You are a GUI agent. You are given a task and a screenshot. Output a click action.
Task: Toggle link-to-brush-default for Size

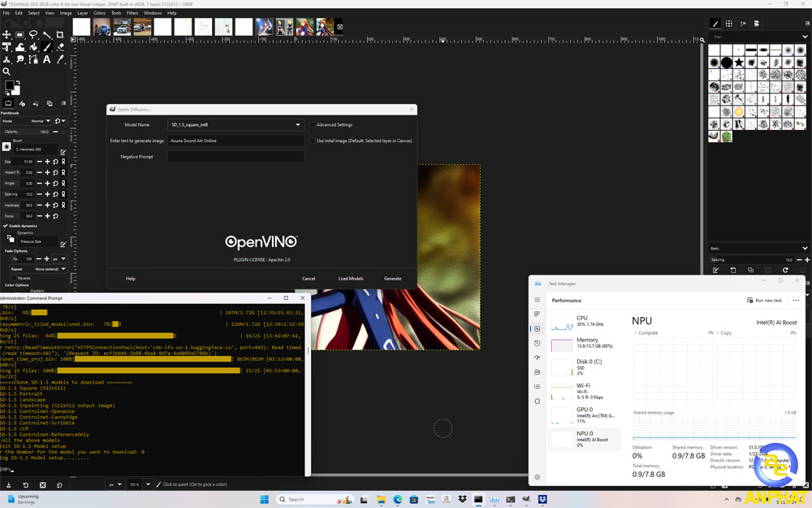tap(63, 162)
